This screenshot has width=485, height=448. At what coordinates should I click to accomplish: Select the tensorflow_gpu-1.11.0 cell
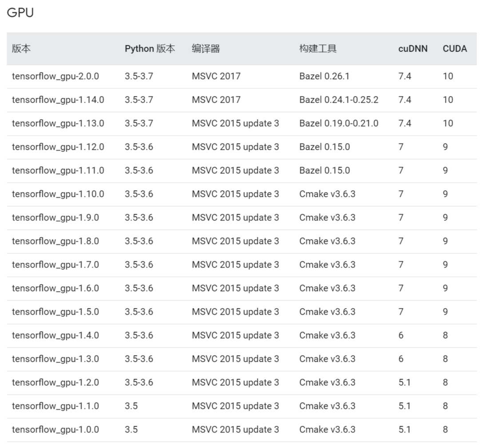(x=58, y=171)
